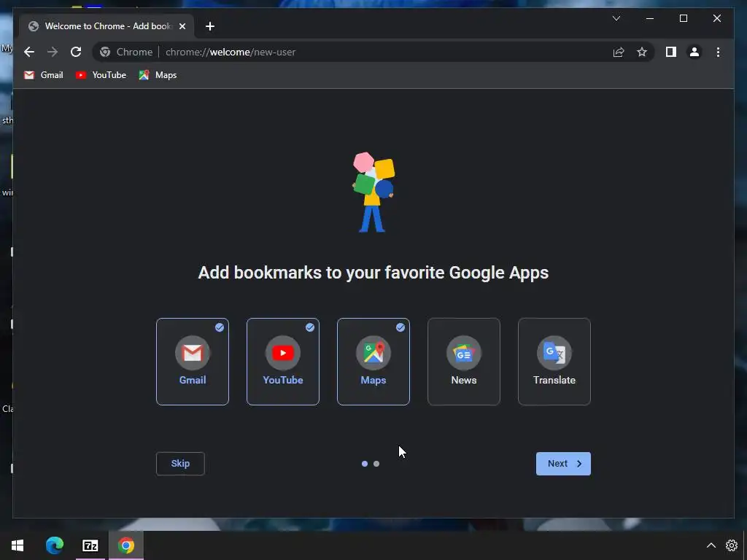Click the forward navigation arrow
Screen dimensions: 747x560
(x=53, y=52)
